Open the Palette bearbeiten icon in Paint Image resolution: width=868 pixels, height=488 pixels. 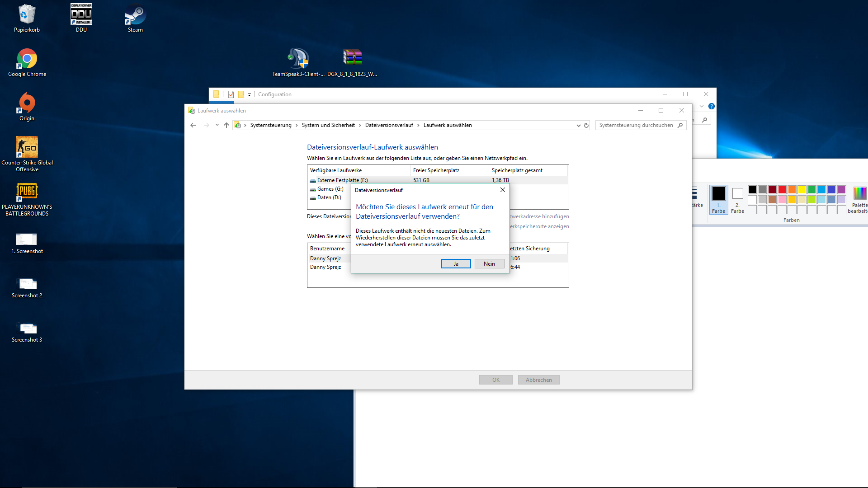(859, 199)
